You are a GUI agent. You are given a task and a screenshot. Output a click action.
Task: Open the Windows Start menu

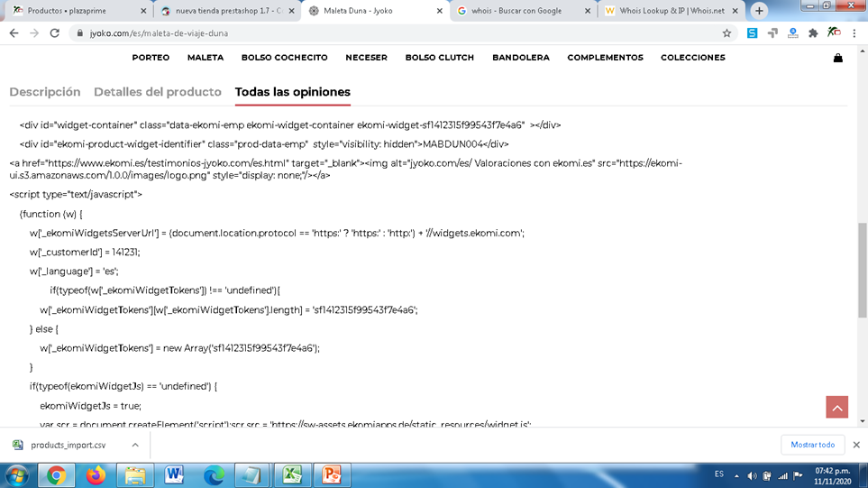[x=17, y=475]
